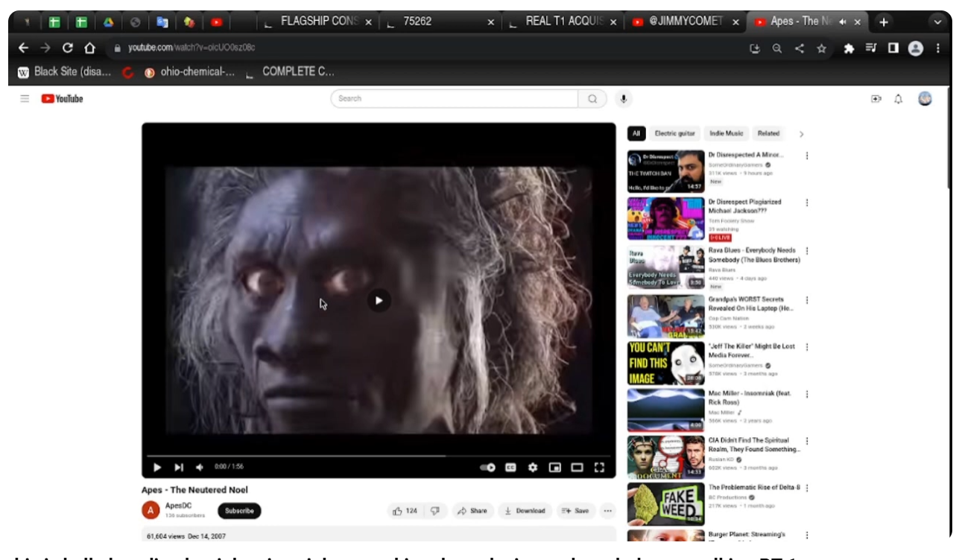The height and width of the screenshot is (560, 959).
Task: Play the video from the control bar
Action: 157,467
